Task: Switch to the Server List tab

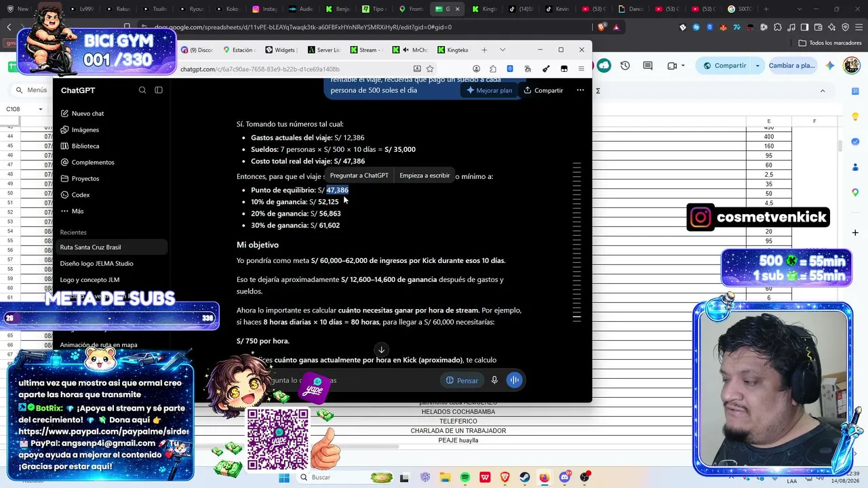Action: tap(324, 49)
